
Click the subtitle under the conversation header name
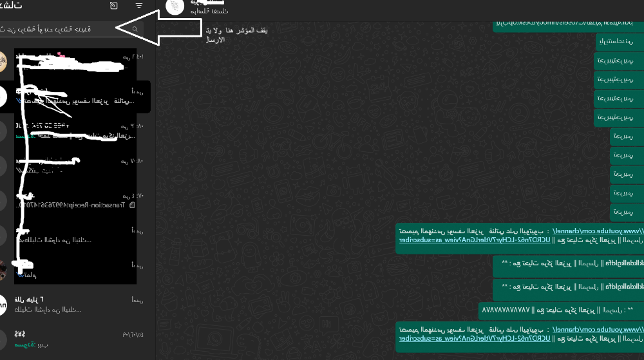pyautogui.click(x=209, y=12)
